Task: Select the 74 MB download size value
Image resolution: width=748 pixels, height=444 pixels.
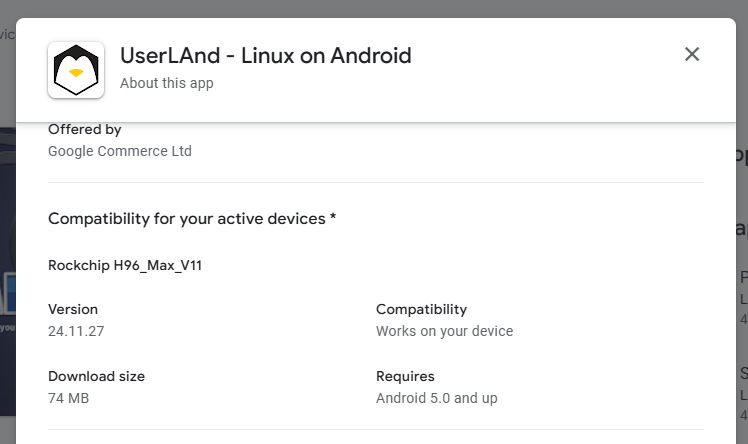Action: (x=69, y=398)
